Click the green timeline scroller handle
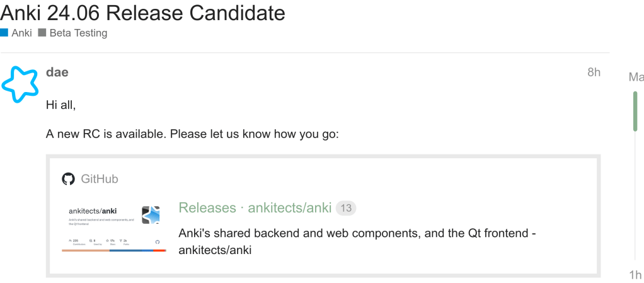The height and width of the screenshot is (283, 644). (x=635, y=111)
